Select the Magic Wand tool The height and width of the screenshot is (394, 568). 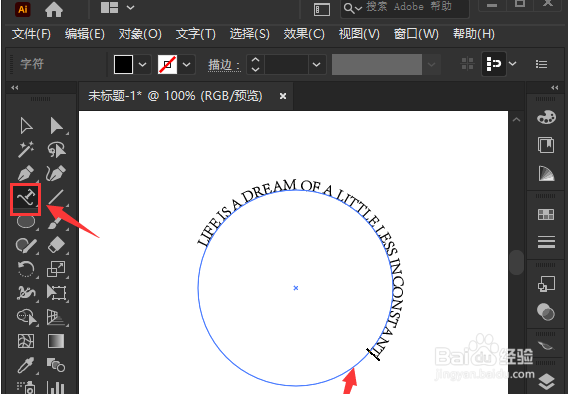pos(26,150)
